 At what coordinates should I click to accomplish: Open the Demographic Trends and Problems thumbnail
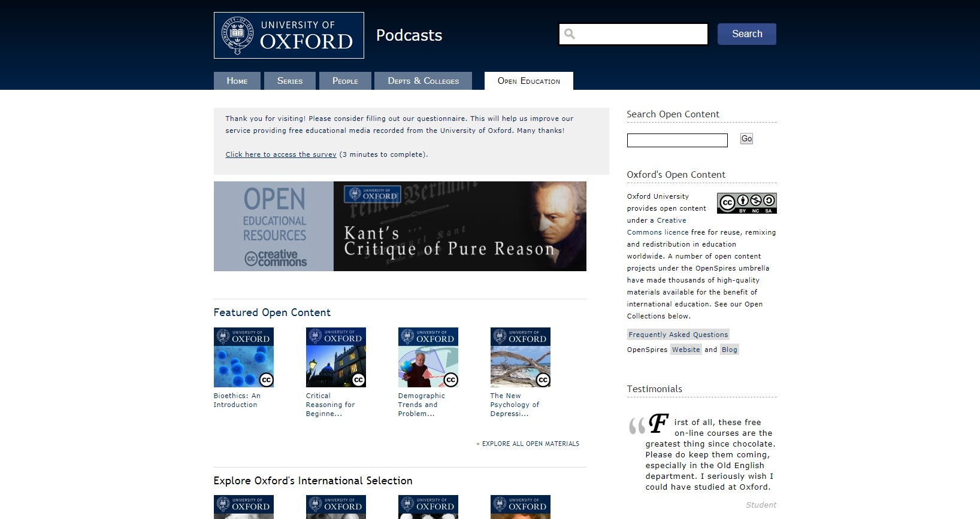point(428,357)
